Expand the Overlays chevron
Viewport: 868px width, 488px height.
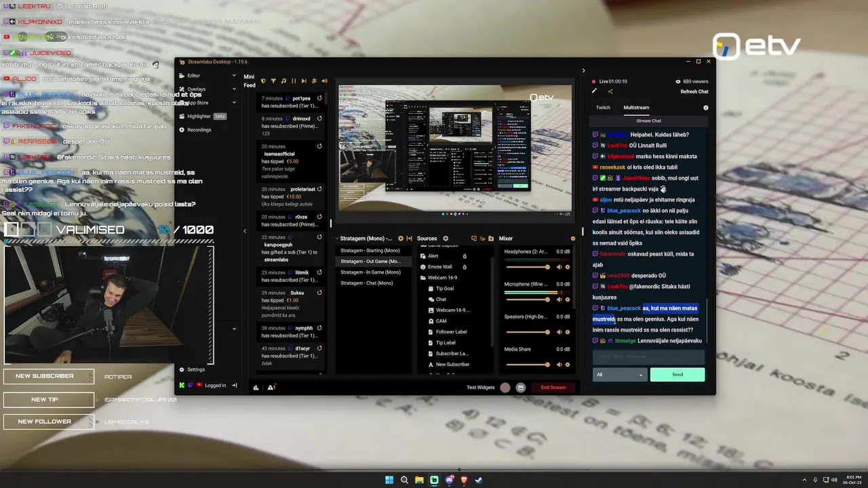click(x=234, y=89)
